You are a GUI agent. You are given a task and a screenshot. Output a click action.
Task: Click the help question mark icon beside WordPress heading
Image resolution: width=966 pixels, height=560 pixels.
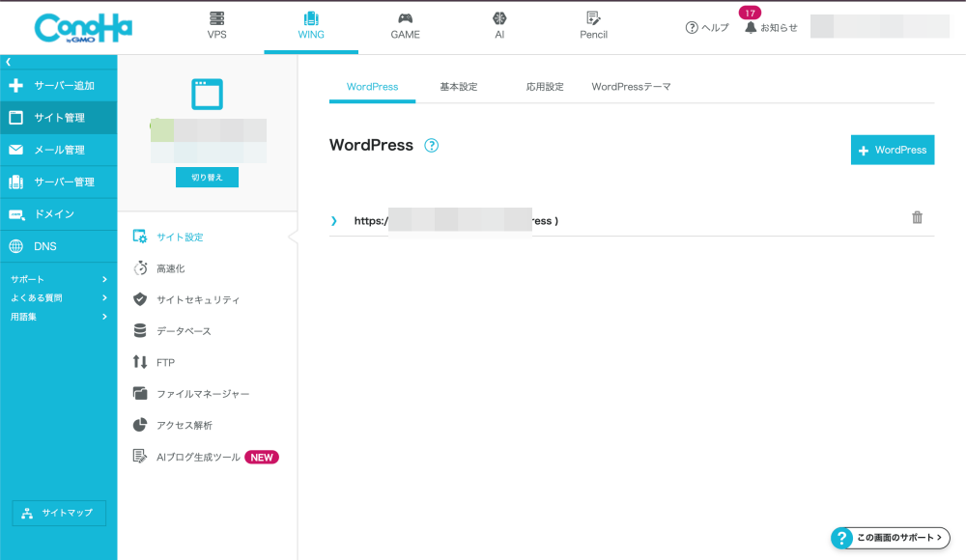click(x=432, y=146)
